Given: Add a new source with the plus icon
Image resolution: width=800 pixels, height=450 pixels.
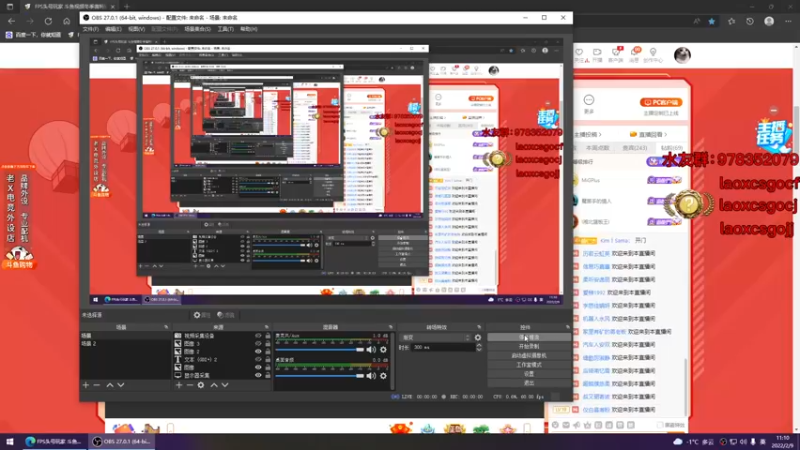Looking at the screenshot, I should [x=179, y=385].
